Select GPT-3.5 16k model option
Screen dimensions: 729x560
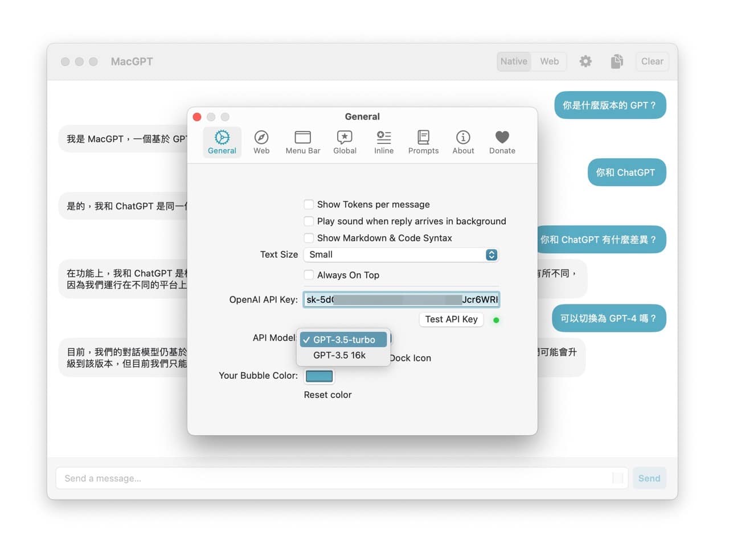343,355
